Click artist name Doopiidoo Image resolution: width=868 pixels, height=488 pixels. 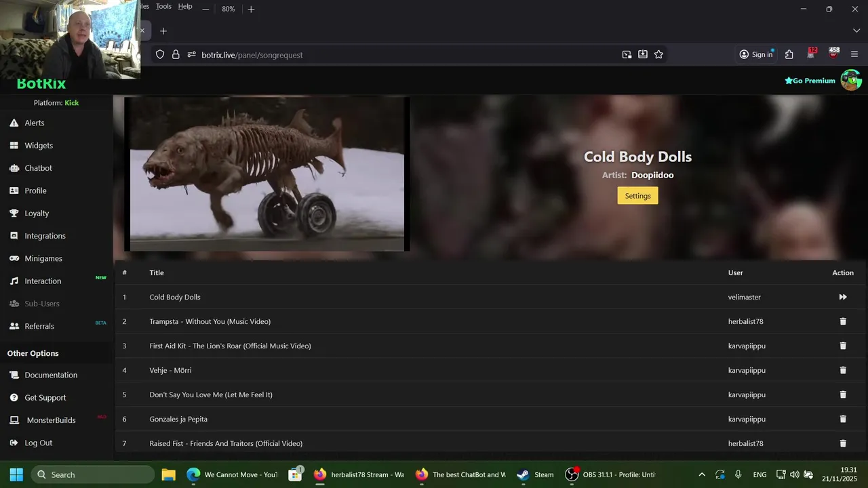point(652,175)
